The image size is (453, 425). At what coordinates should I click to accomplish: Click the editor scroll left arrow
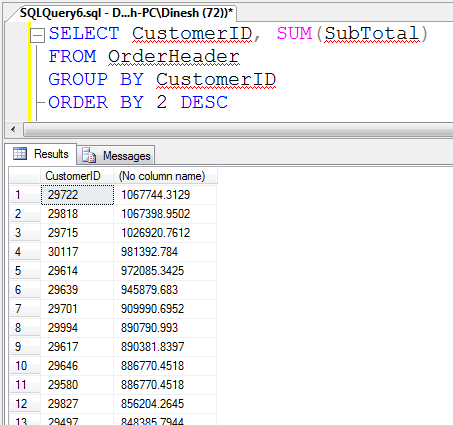[x=13, y=129]
